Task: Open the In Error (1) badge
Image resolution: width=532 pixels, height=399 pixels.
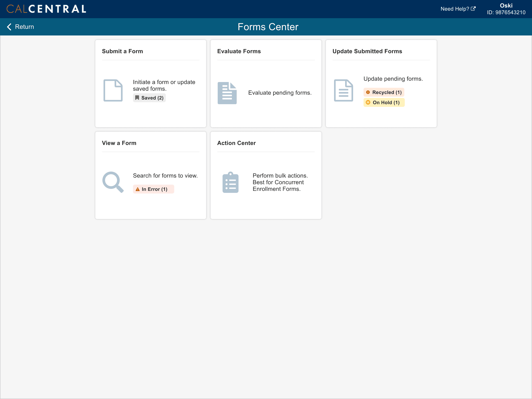Action: pos(153,189)
